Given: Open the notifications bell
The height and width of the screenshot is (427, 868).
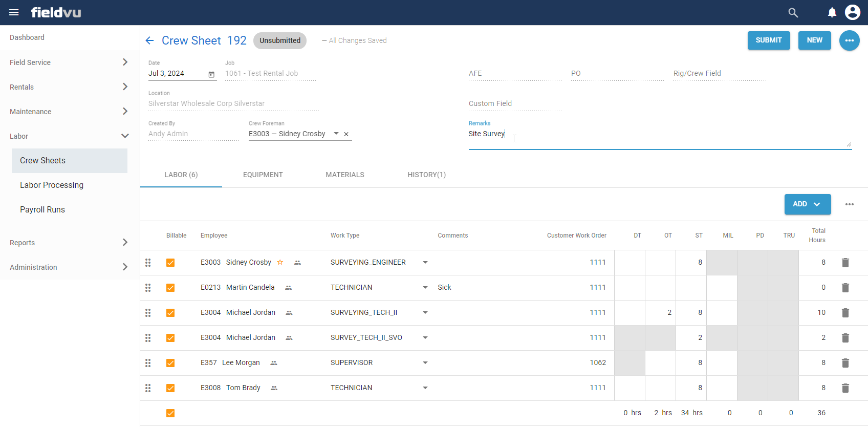Looking at the screenshot, I should click(x=832, y=13).
